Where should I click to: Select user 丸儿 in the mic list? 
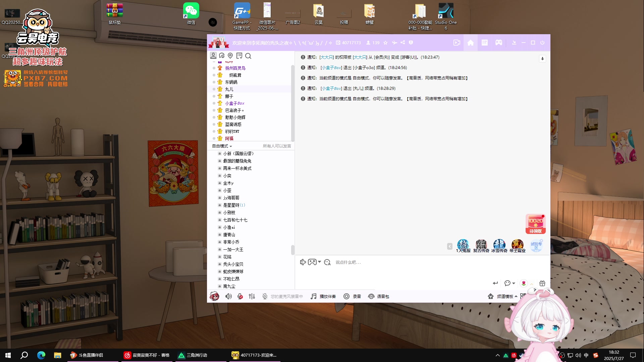pyautogui.click(x=229, y=89)
